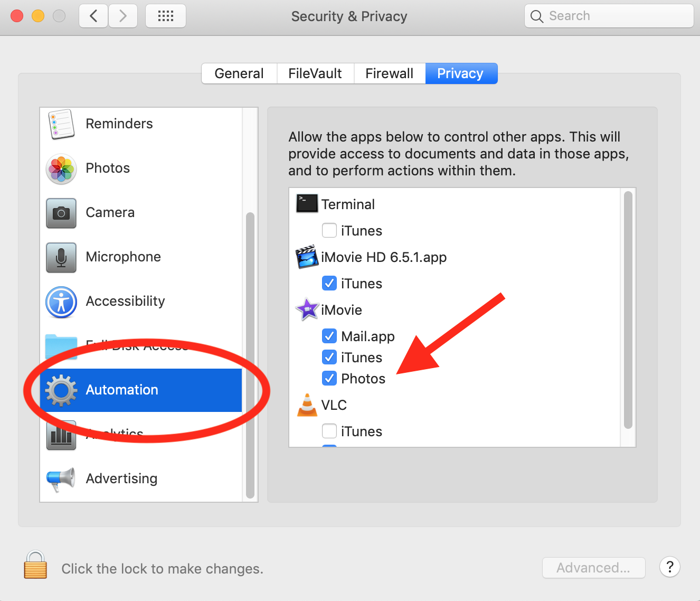This screenshot has height=601, width=700.
Task: Click the Security & Privacy window title
Action: pyautogui.click(x=349, y=16)
